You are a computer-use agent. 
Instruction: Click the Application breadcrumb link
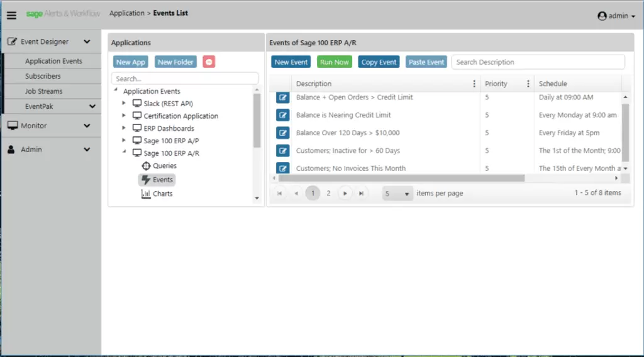pos(126,13)
